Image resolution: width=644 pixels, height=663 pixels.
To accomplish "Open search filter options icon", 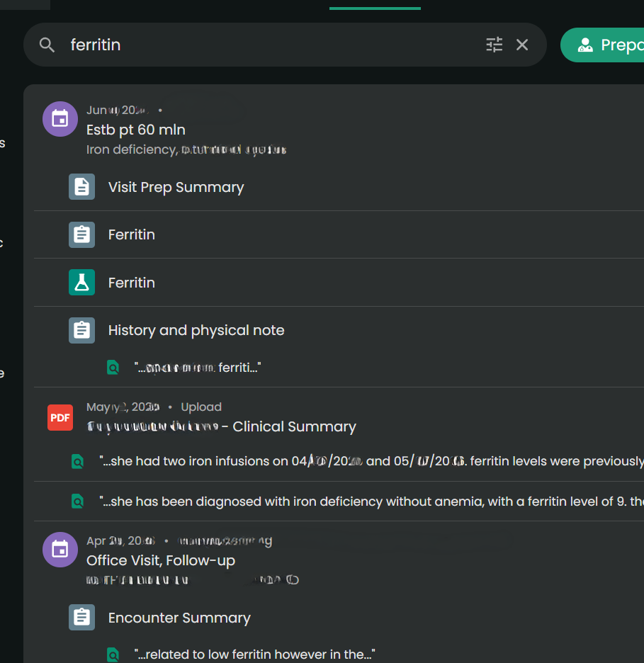I will point(494,45).
